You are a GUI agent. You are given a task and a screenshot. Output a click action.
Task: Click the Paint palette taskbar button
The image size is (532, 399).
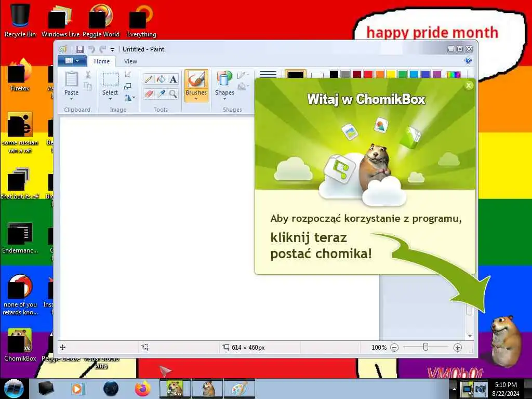pyautogui.click(x=240, y=389)
